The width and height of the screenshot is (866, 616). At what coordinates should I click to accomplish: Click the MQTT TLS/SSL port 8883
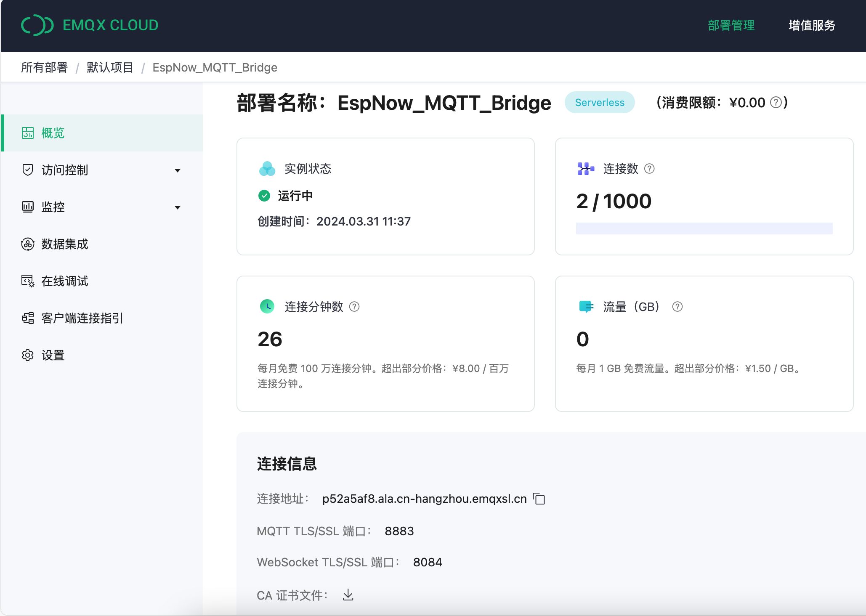coord(399,531)
